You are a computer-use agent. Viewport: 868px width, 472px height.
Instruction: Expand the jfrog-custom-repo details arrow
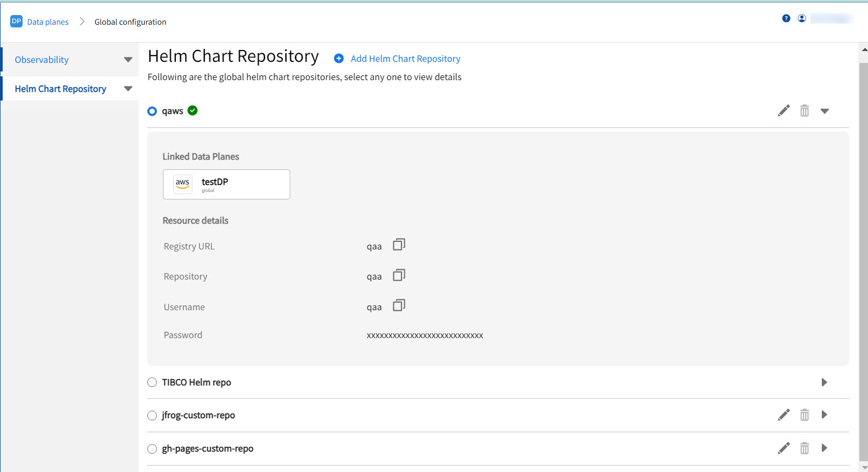(x=824, y=414)
